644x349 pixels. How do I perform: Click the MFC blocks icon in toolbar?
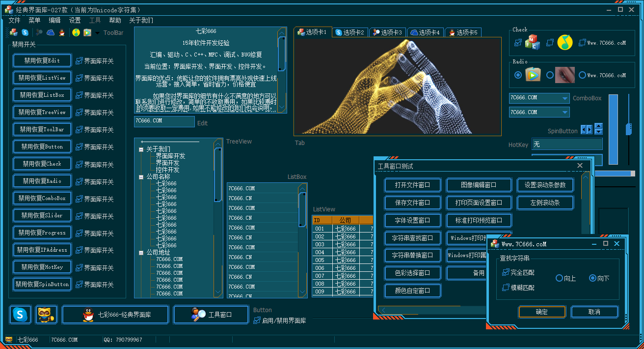pos(14,32)
